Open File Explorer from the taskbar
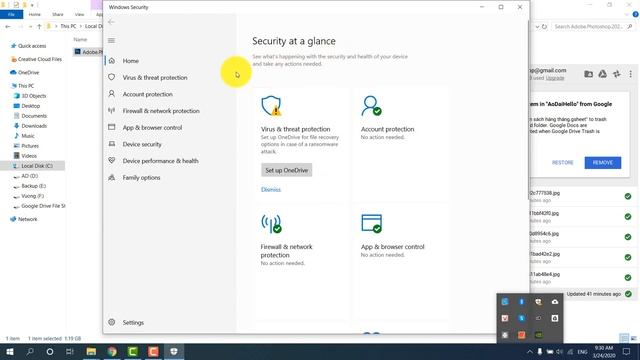640x360 pixels. (x=91, y=352)
